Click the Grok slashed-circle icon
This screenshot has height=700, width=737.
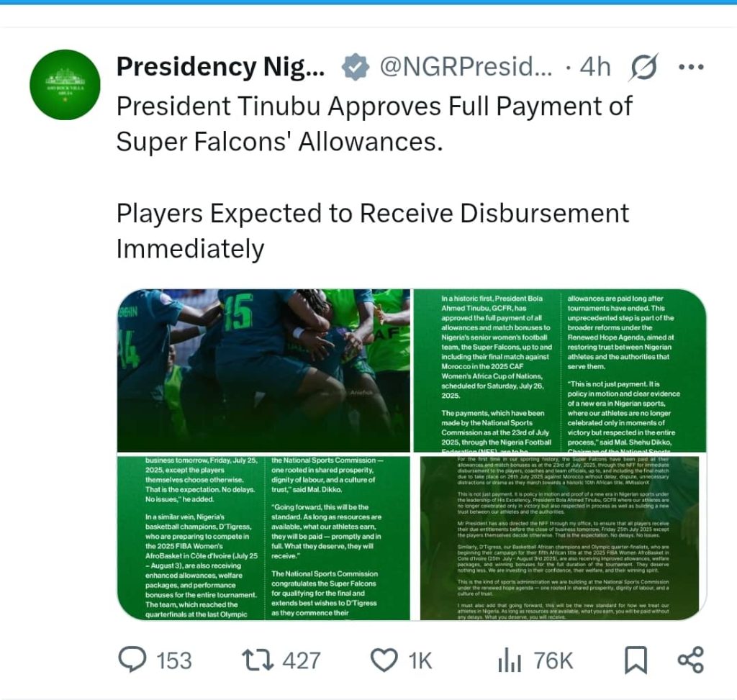643,66
